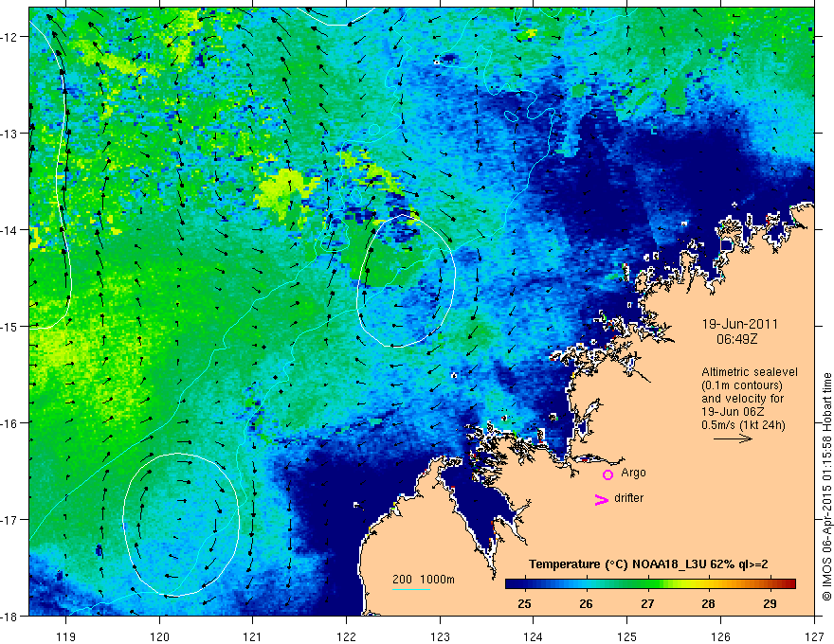Click the "Altimetric sealevel" caption line
Viewport: 834px width, 644px height.
pos(750,372)
